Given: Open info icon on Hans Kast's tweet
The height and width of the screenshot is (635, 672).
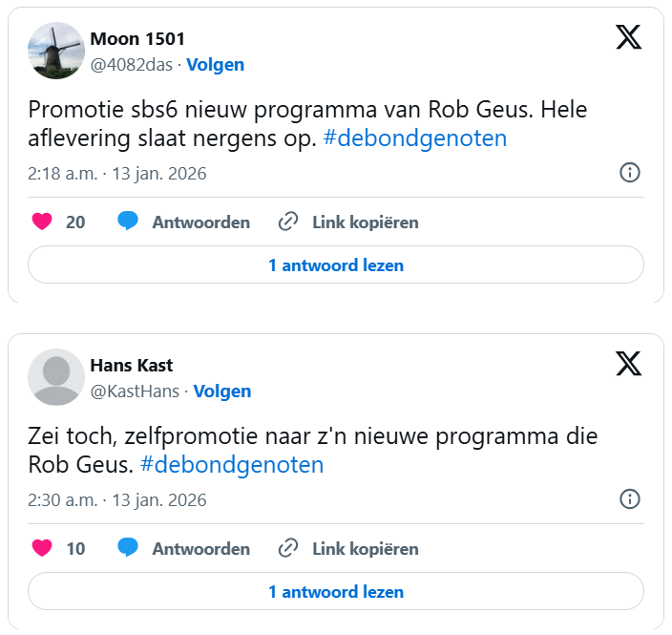Looking at the screenshot, I should pyautogui.click(x=630, y=499).
